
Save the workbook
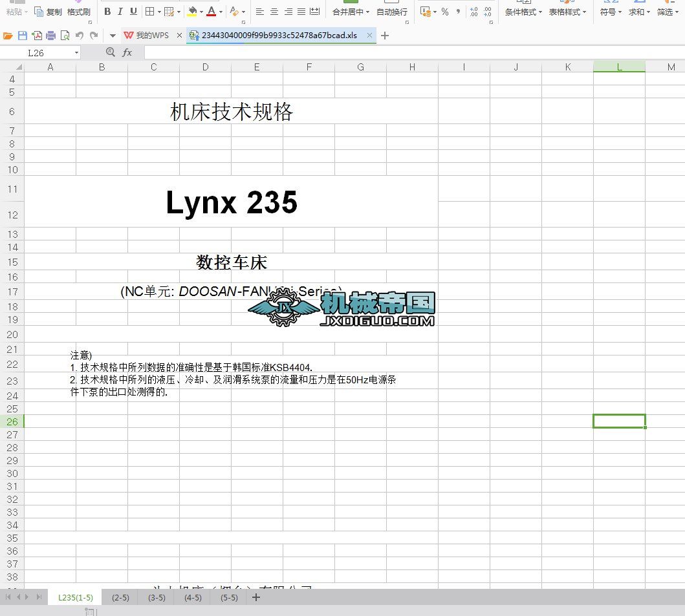(23, 36)
